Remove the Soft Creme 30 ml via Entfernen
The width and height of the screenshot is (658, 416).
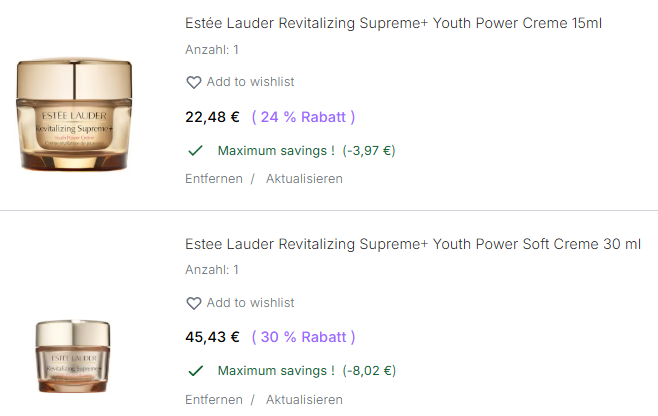pos(214,399)
